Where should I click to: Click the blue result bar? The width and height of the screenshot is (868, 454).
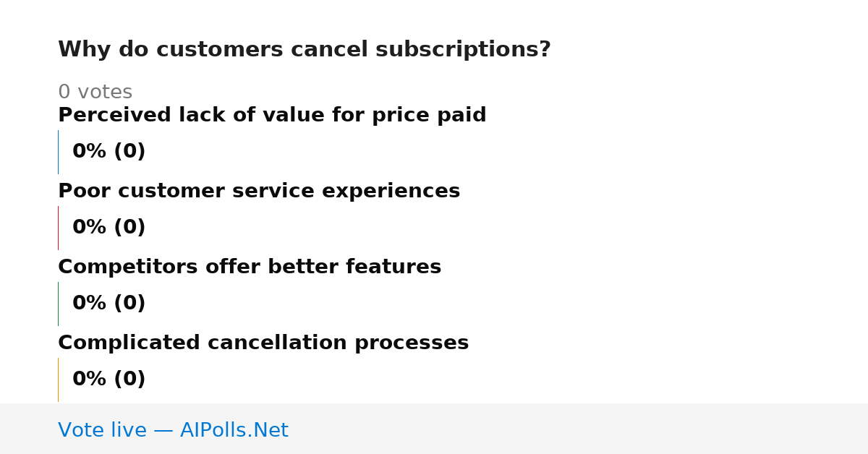pos(58,152)
